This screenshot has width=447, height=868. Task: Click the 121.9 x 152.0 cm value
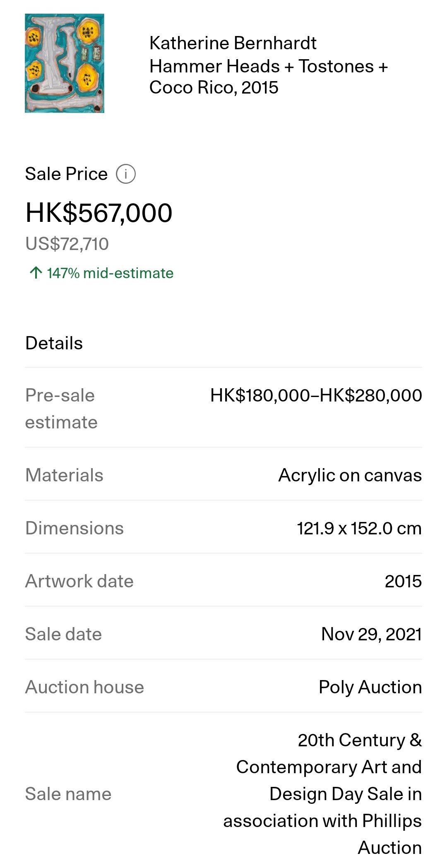[x=359, y=528]
